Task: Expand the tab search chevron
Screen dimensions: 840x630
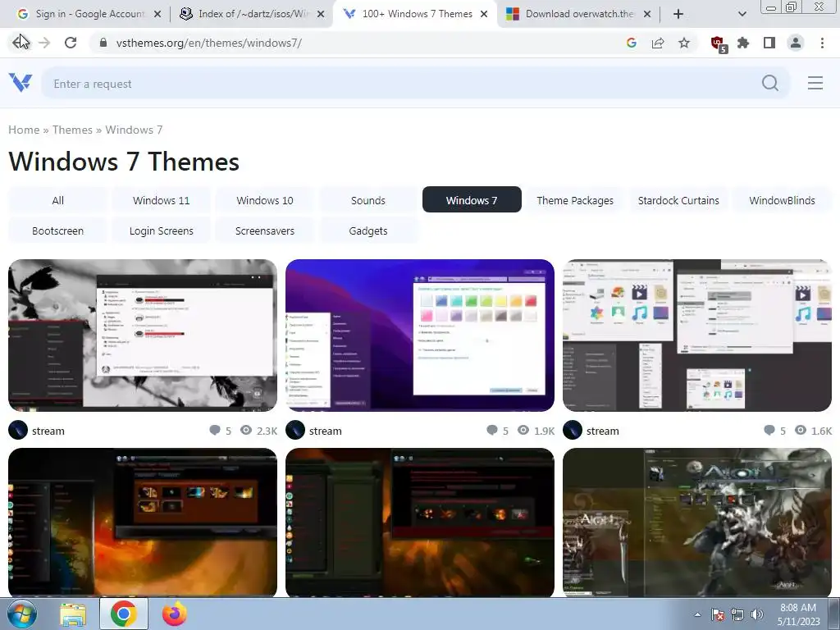Action: tap(742, 14)
